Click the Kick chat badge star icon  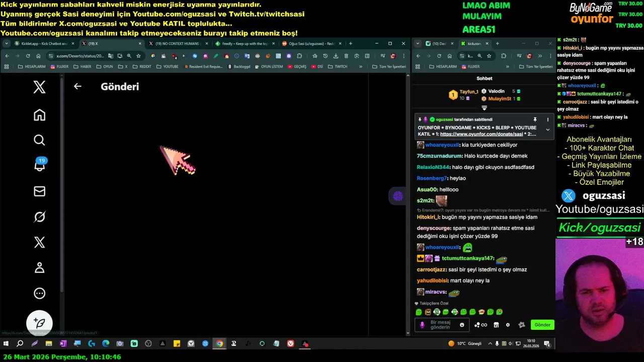click(x=521, y=325)
